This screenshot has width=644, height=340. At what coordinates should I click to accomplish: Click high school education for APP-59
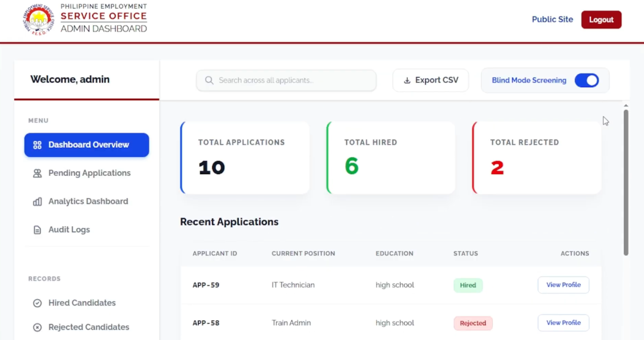(395, 285)
